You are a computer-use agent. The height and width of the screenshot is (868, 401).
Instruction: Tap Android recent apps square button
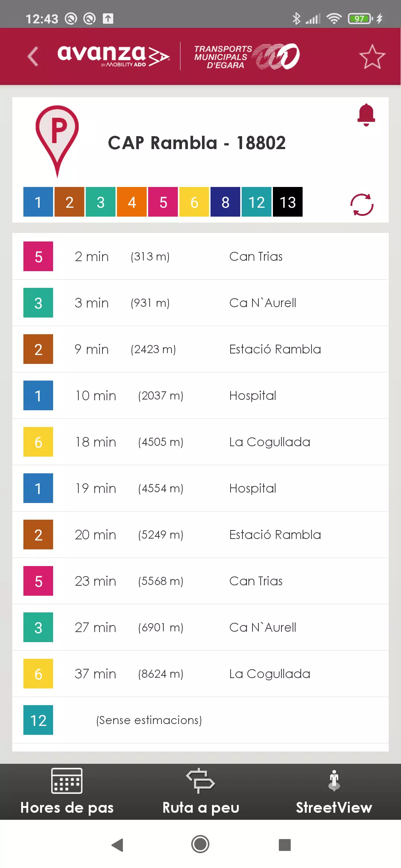pos(285,845)
